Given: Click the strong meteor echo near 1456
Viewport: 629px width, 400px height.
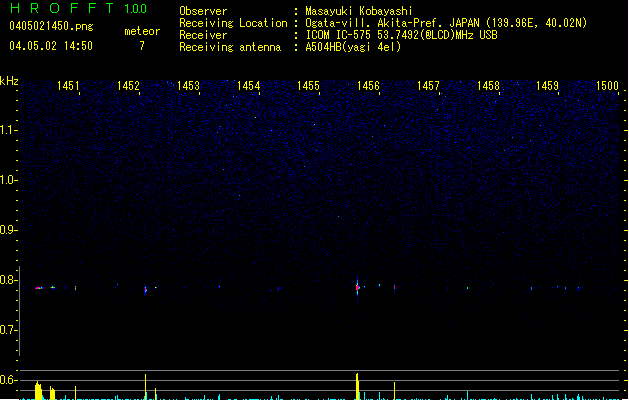Looking at the screenshot, I should [357, 287].
